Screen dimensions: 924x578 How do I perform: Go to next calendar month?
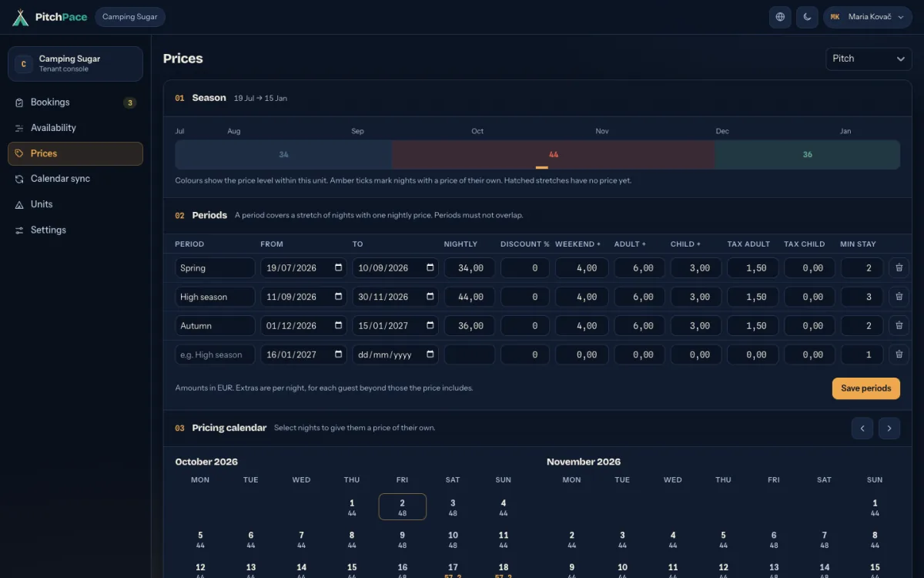coord(889,428)
